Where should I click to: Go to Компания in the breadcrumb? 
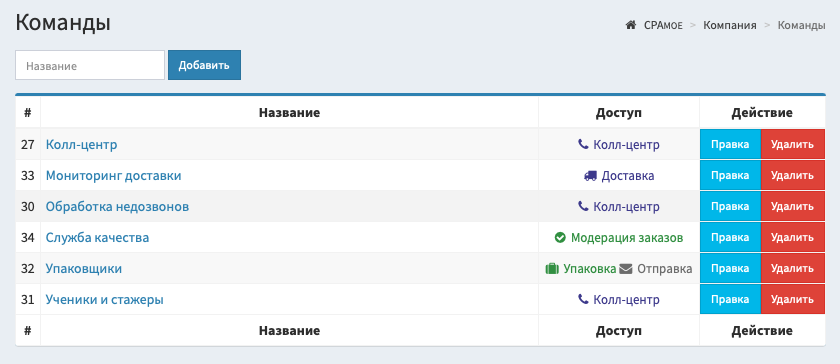pyautogui.click(x=730, y=25)
